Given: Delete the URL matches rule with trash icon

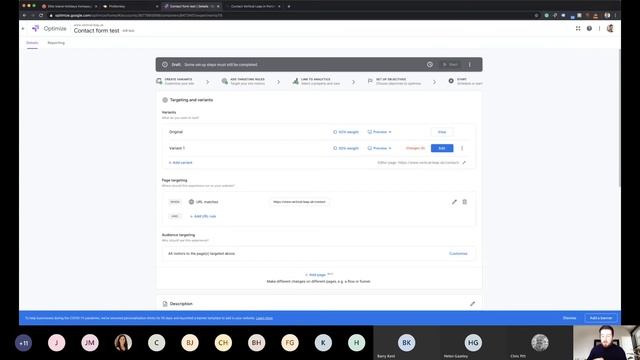Looking at the screenshot, I should (464, 202).
